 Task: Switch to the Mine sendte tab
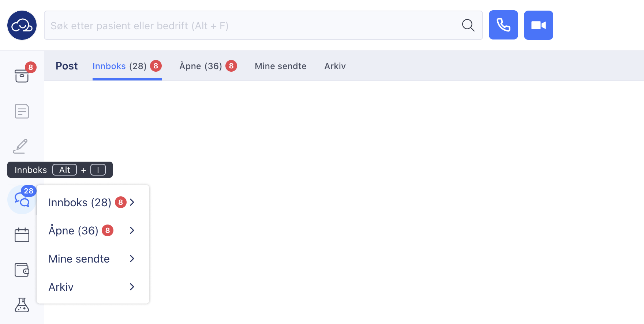pos(281,66)
